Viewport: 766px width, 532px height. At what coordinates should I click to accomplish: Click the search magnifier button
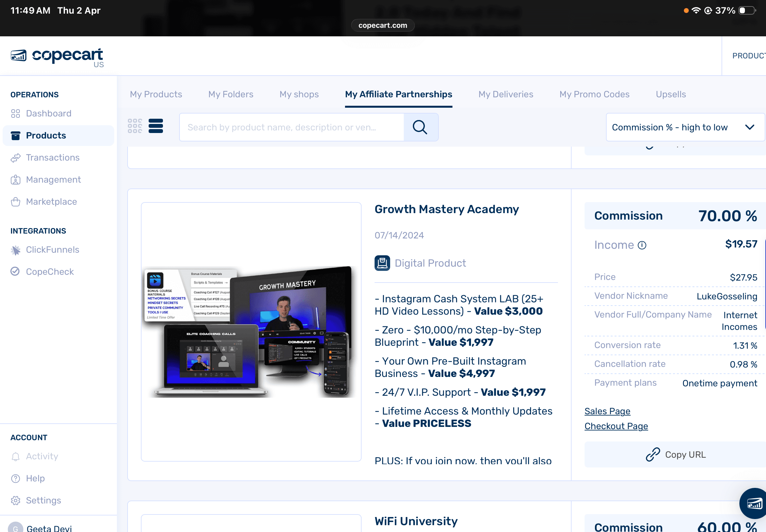click(x=421, y=127)
